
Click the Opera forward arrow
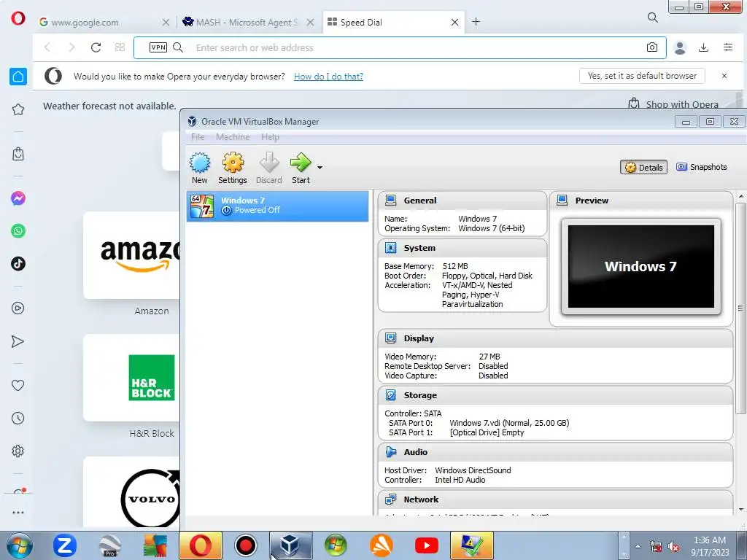pyautogui.click(x=71, y=47)
